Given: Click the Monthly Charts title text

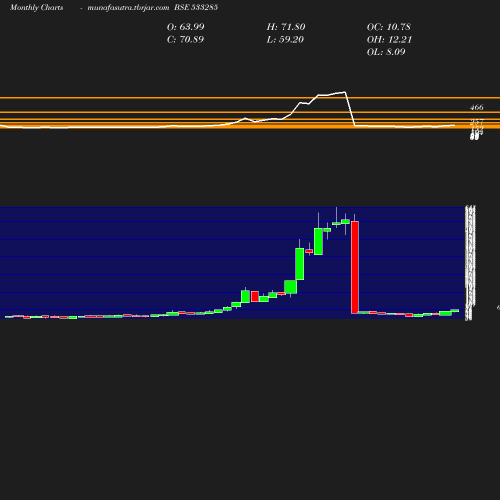Looking at the screenshot, I should click(37, 8).
